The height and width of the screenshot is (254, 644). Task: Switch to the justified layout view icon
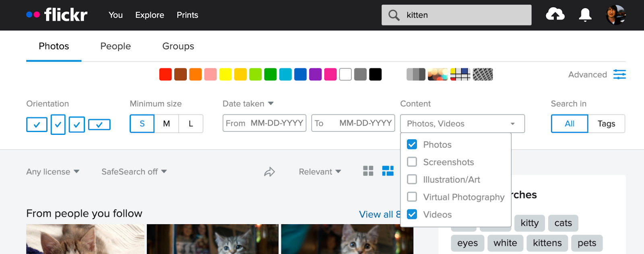(x=388, y=171)
